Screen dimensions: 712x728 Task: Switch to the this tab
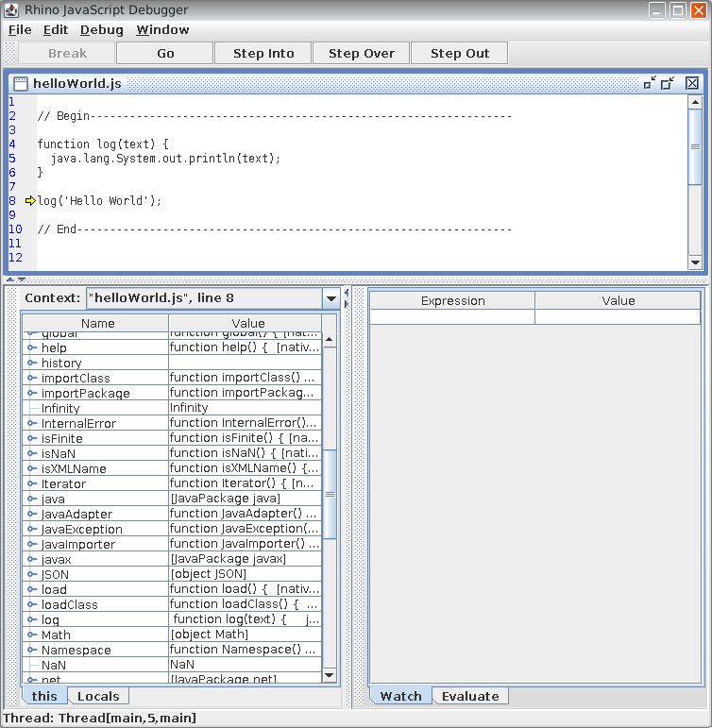tap(44, 696)
